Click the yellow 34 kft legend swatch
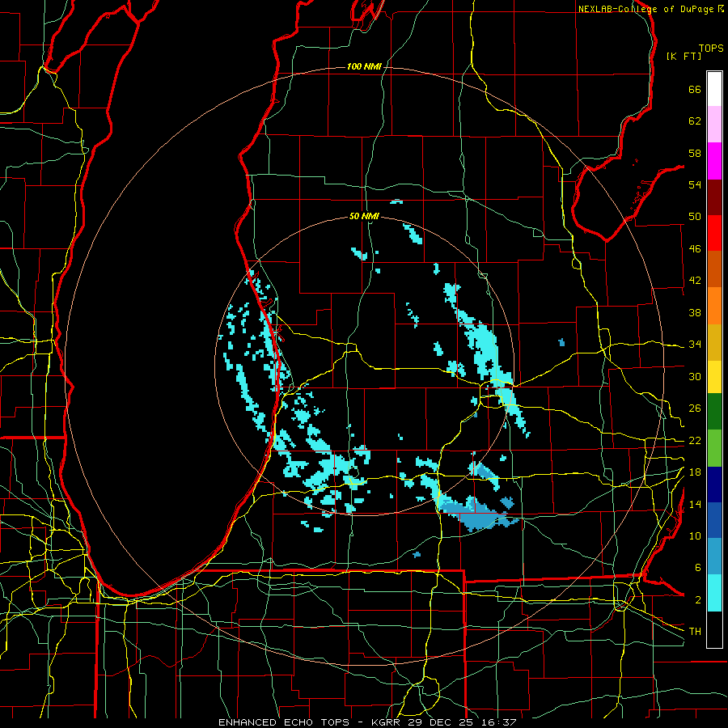Viewport: 728px width, 728px height. point(714,377)
